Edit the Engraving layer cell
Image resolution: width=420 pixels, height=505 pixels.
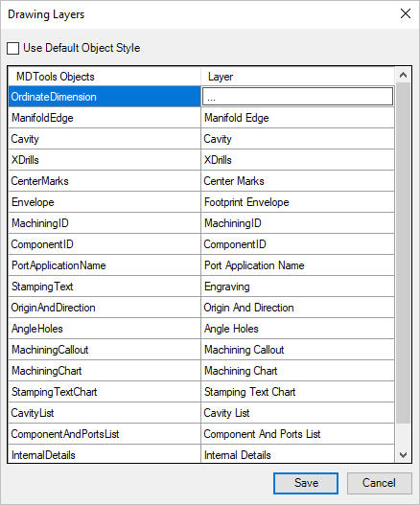click(297, 287)
